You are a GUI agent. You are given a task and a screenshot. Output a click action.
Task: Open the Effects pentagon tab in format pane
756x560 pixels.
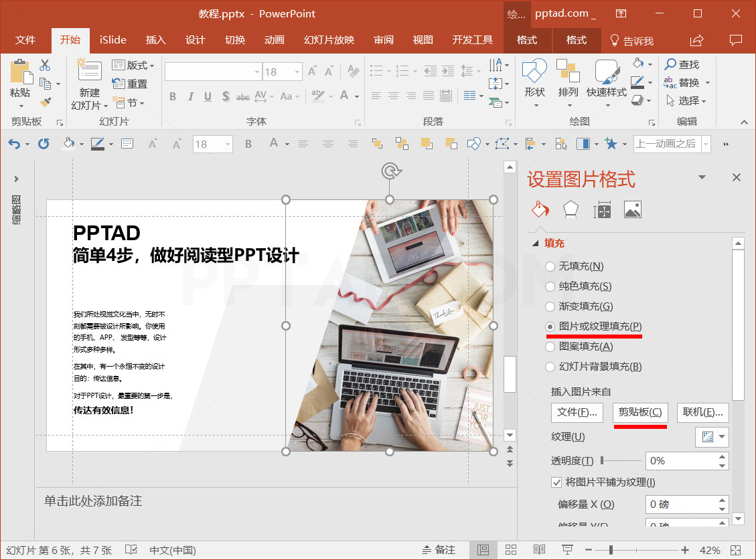[571, 209]
